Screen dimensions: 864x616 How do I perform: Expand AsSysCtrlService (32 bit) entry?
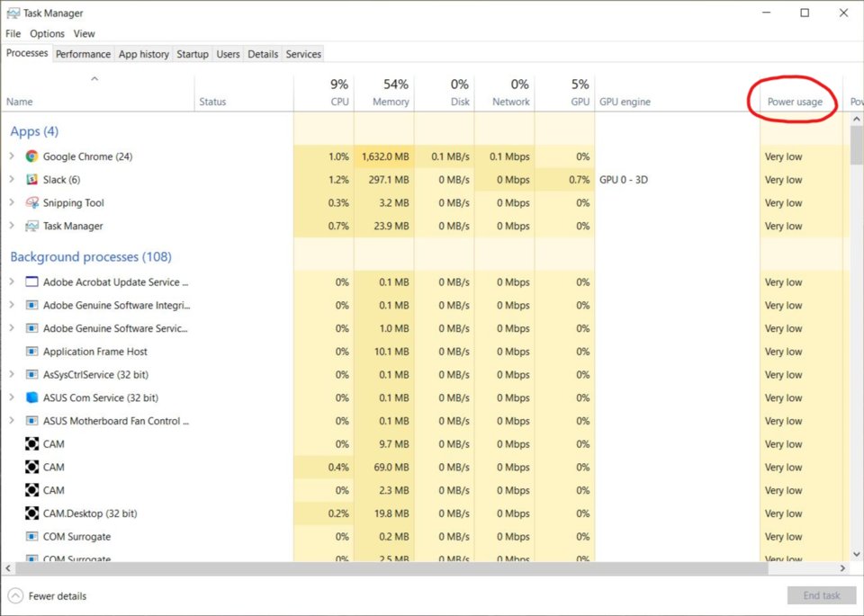point(12,375)
